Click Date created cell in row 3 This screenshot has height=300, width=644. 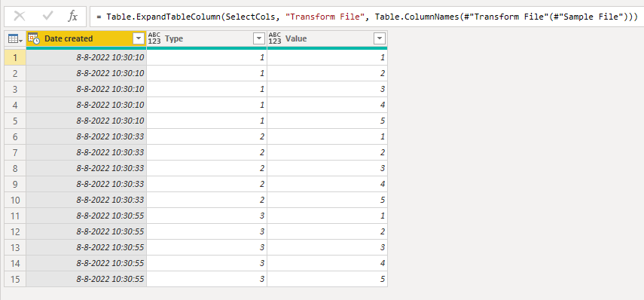tap(87, 89)
